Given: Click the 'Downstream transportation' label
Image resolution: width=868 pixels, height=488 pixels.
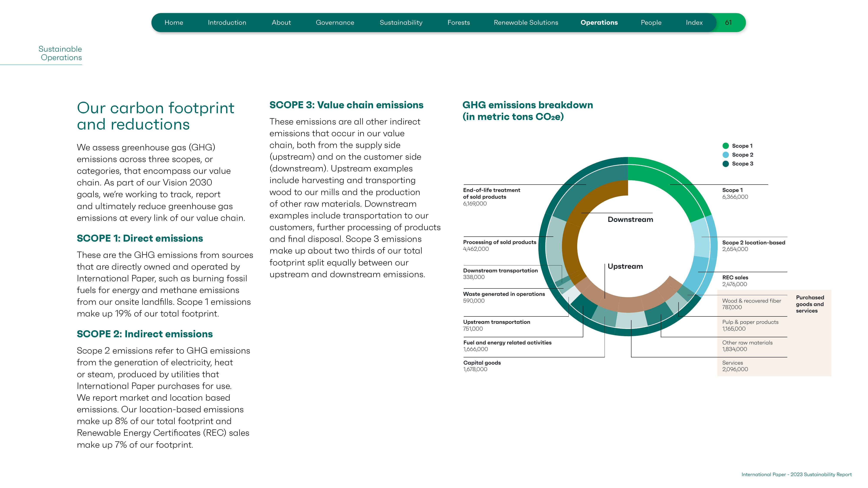Looking at the screenshot, I should 500,270.
